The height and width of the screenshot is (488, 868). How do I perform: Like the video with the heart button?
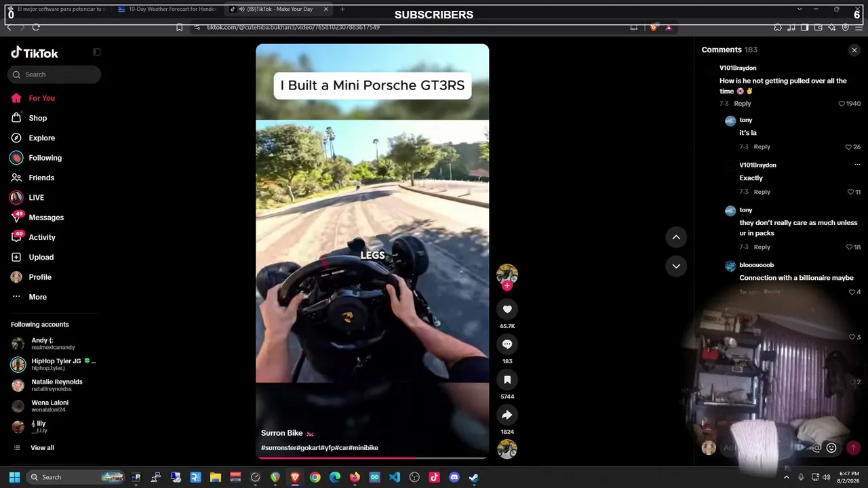[507, 309]
